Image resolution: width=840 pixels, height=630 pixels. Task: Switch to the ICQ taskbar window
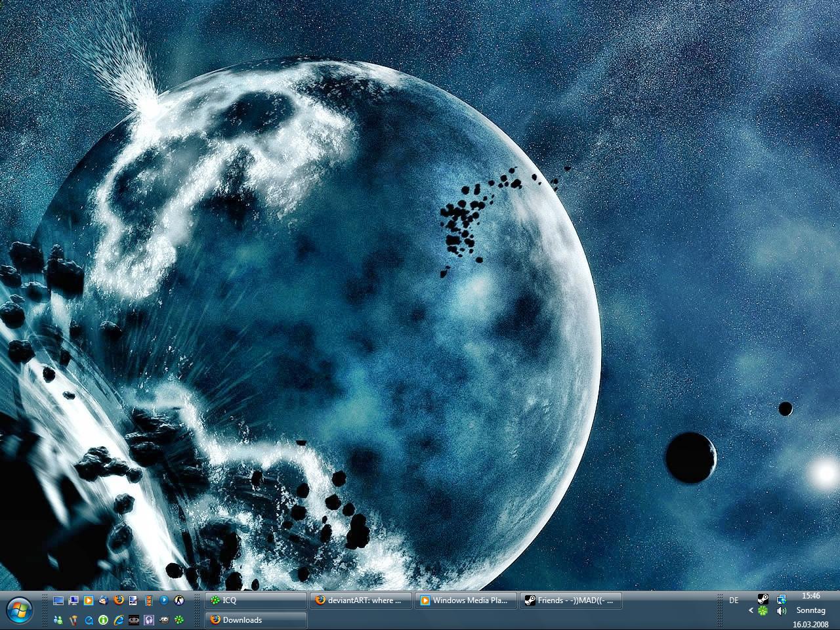(x=255, y=600)
